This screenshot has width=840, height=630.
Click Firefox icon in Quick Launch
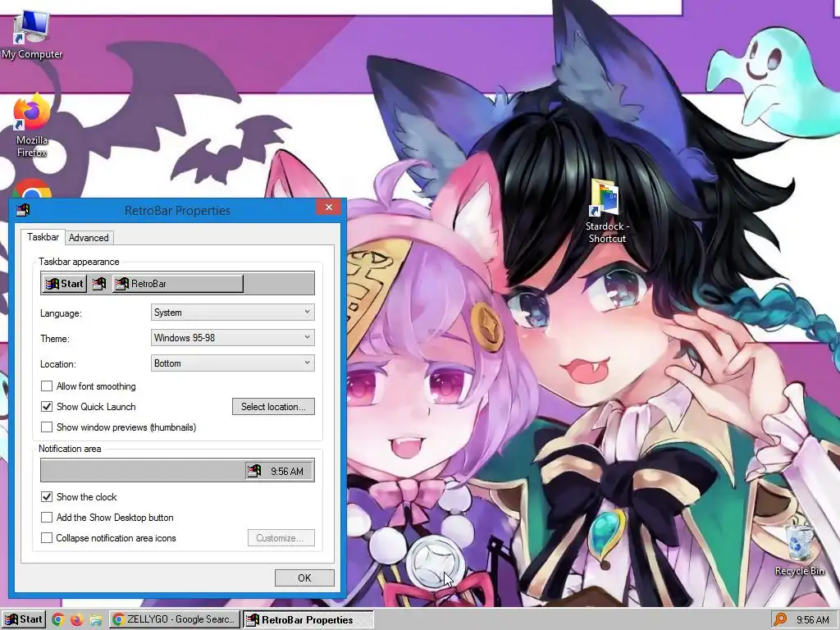point(77,620)
